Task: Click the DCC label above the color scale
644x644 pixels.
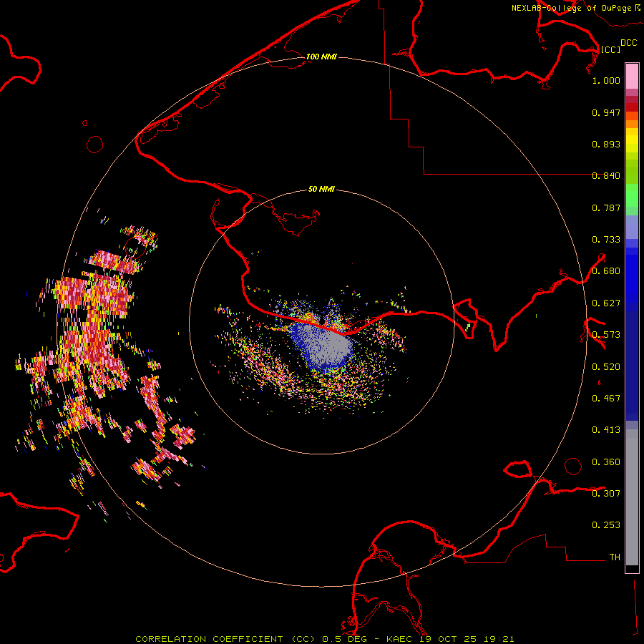Action: 628,43
